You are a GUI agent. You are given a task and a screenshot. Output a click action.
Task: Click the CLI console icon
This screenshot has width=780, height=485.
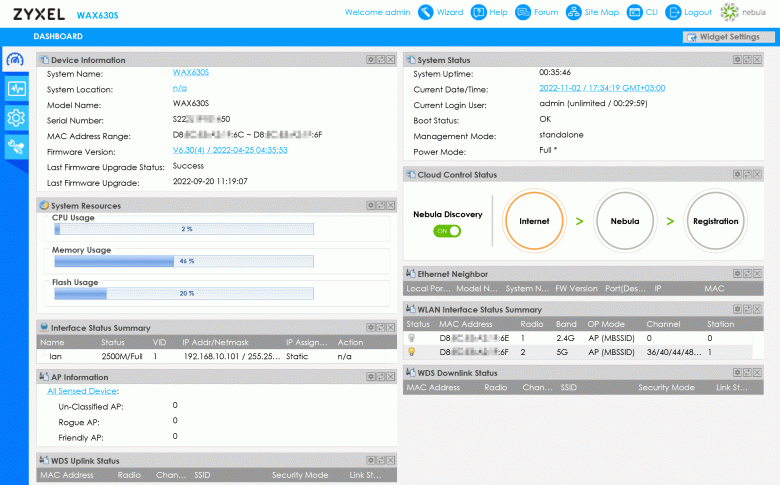coord(635,12)
